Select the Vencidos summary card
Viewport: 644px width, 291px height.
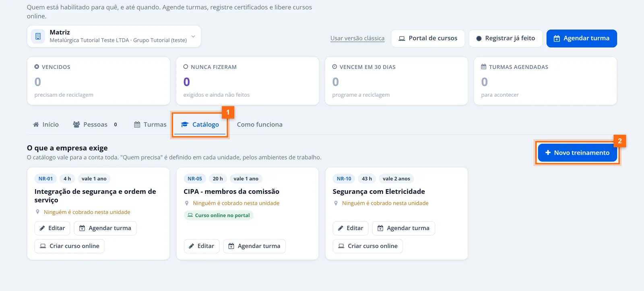tap(99, 81)
